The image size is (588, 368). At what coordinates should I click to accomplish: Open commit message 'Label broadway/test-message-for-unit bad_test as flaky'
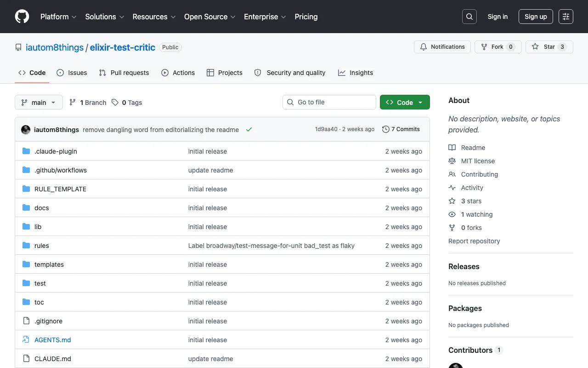coord(271,246)
